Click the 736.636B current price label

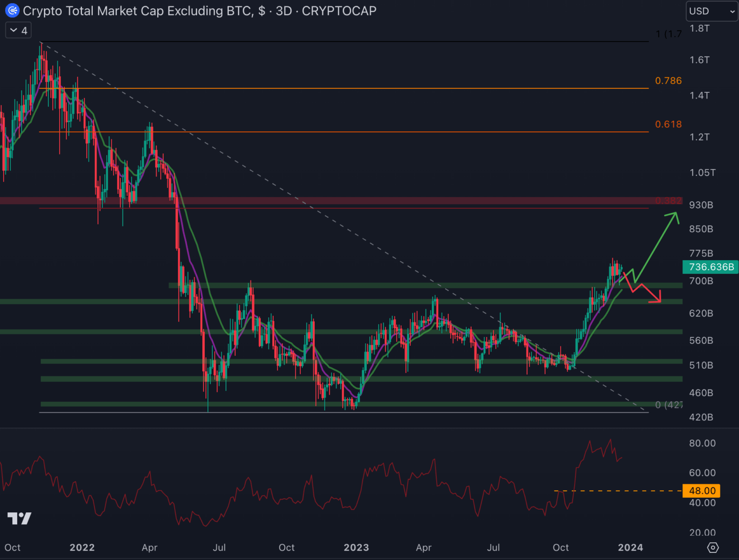pyautogui.click(x=711, y=267)
